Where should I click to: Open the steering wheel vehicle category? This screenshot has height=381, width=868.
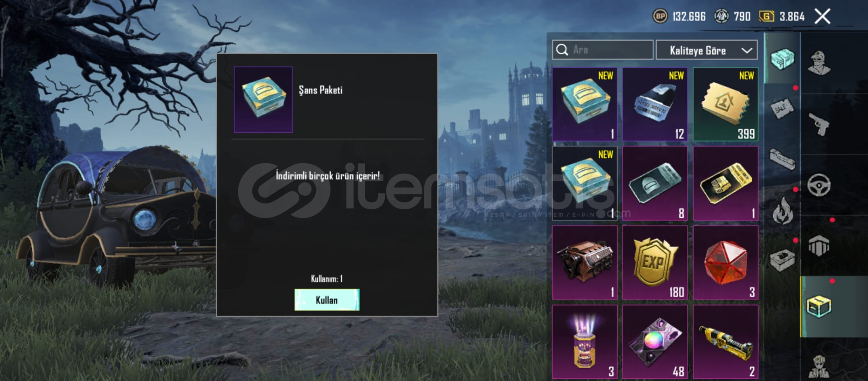[x=819, y=185]
